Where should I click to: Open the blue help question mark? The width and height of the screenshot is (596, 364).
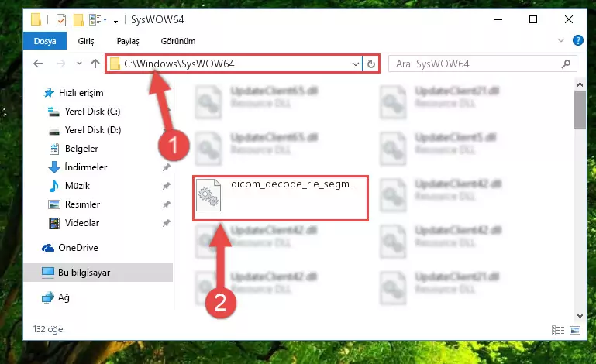pos(577,40)
